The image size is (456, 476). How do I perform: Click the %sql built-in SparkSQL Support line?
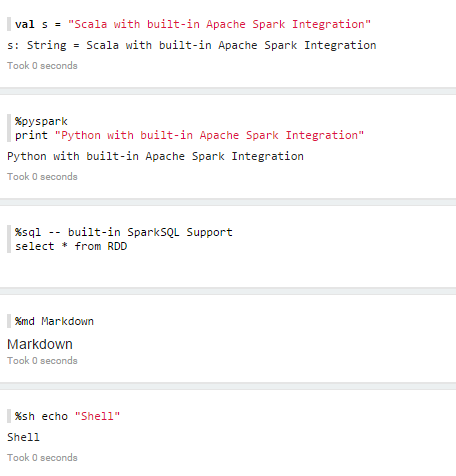click(x=124, y=232)
